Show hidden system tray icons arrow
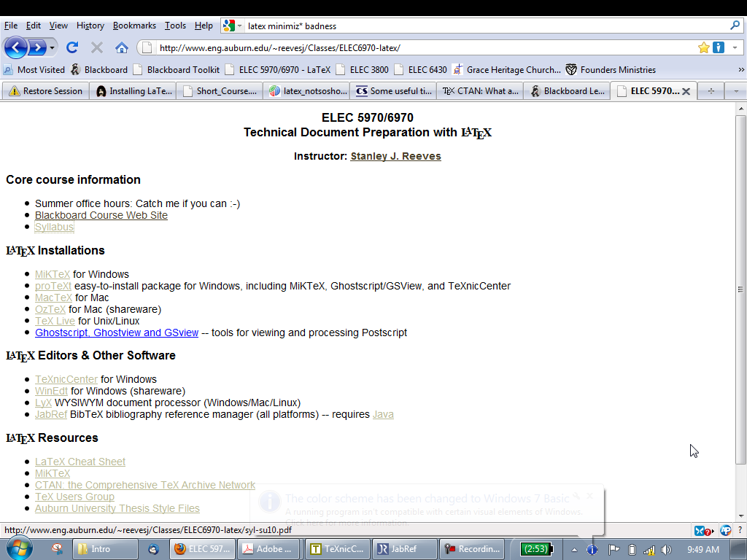The image size is (747, 560). click(x=575, y=550)
